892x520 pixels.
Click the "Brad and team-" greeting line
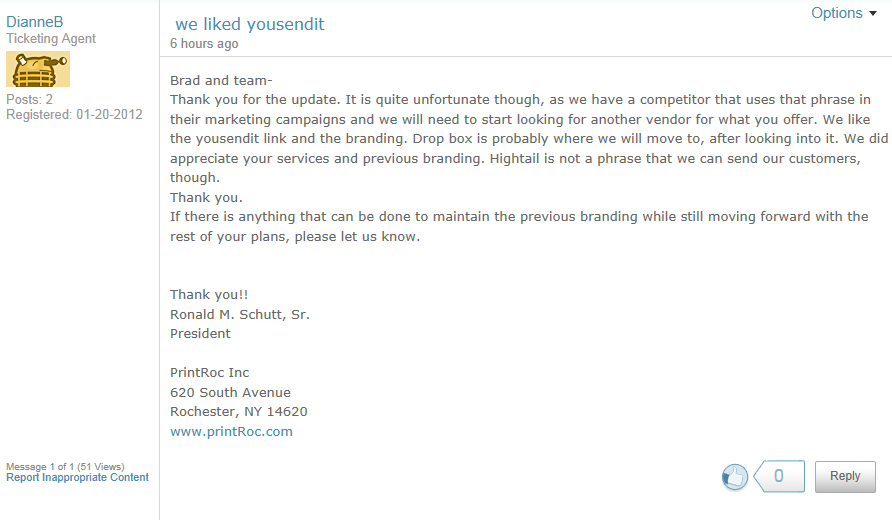coord(221,80)
